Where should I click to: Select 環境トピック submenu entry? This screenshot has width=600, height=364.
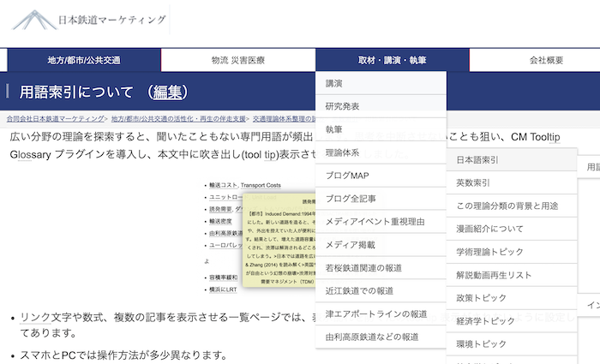click(x=512, y=343)
